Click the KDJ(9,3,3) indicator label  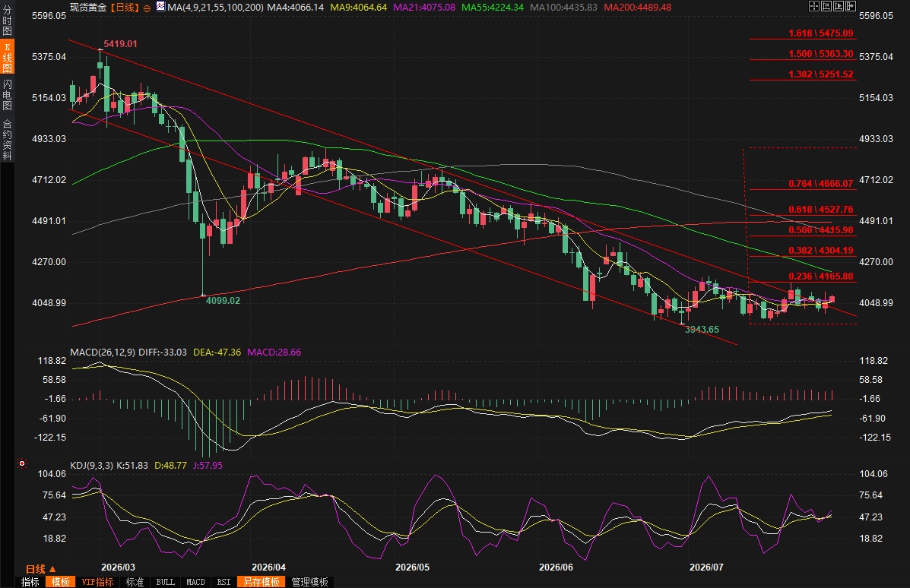pyautogui.click(x=92, y=465)
